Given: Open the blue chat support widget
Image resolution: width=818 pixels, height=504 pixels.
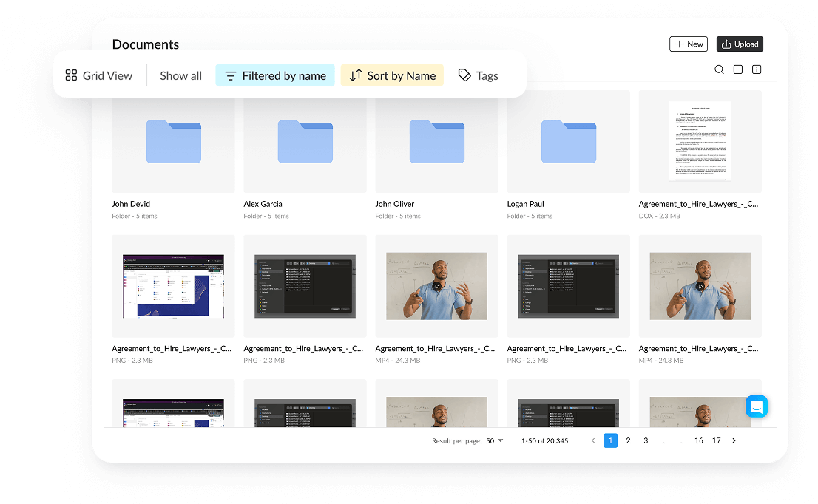Looking at the screenshot, I should click(x=757, y=406).
